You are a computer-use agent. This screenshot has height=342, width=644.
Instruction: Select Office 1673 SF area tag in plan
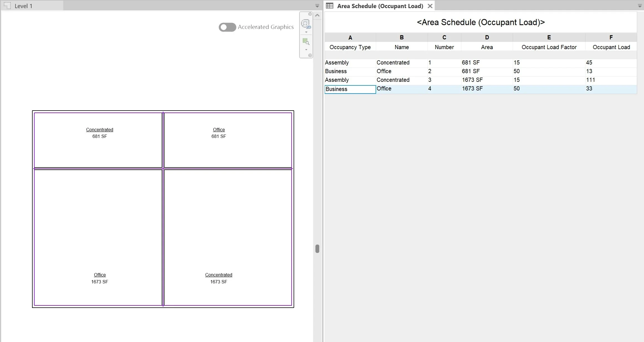[x=100, y=278]
